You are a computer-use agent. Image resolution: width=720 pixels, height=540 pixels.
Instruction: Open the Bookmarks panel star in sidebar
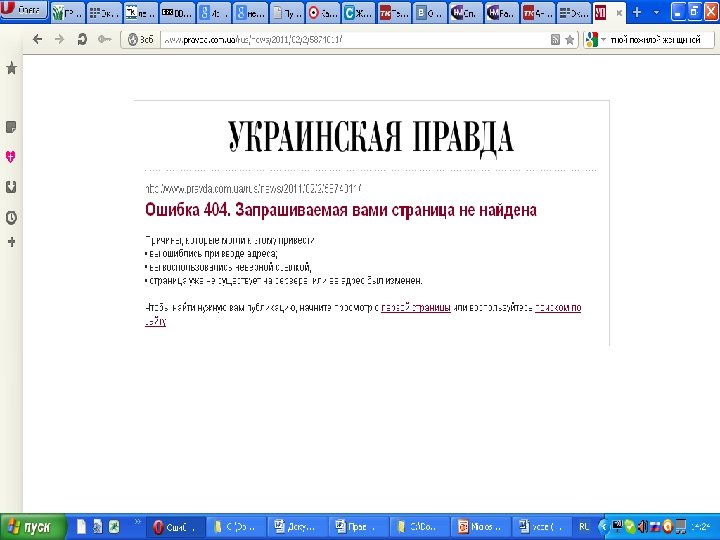(x=11, y=68)
